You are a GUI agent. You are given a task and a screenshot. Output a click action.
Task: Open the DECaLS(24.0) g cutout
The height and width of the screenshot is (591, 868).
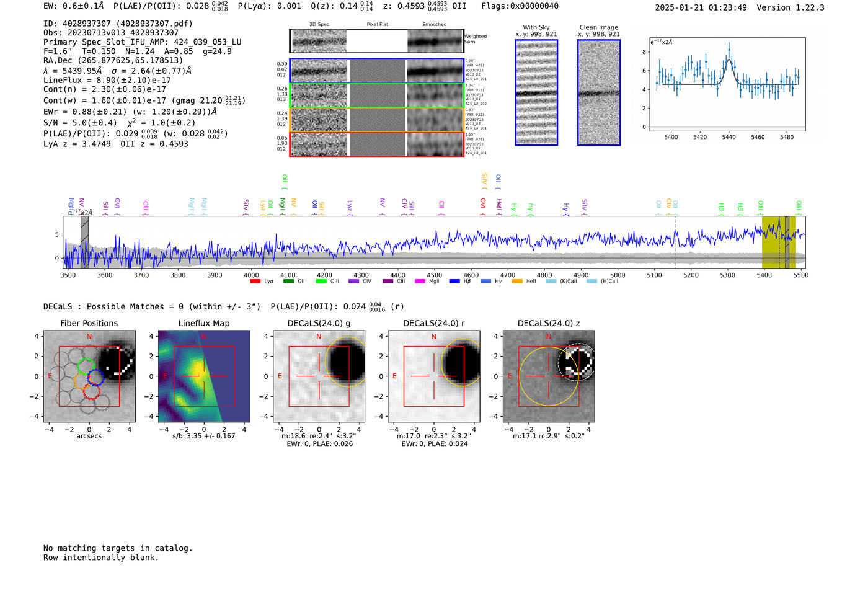[x=319, y=376]
